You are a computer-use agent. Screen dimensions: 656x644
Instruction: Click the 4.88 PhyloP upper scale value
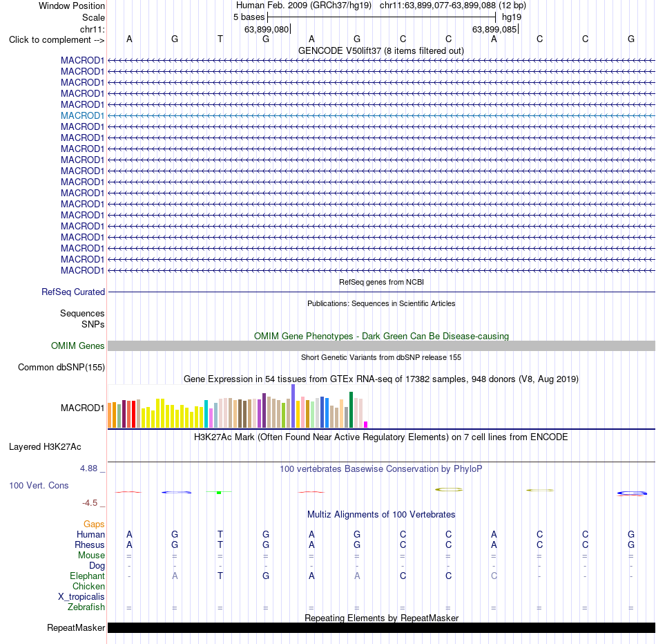[x=88, y=468]
